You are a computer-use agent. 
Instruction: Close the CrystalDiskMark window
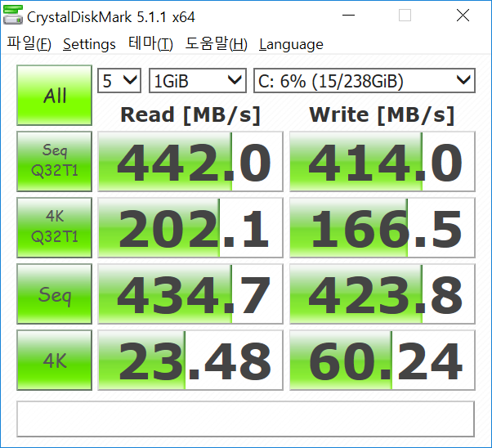tap(463, 15)
